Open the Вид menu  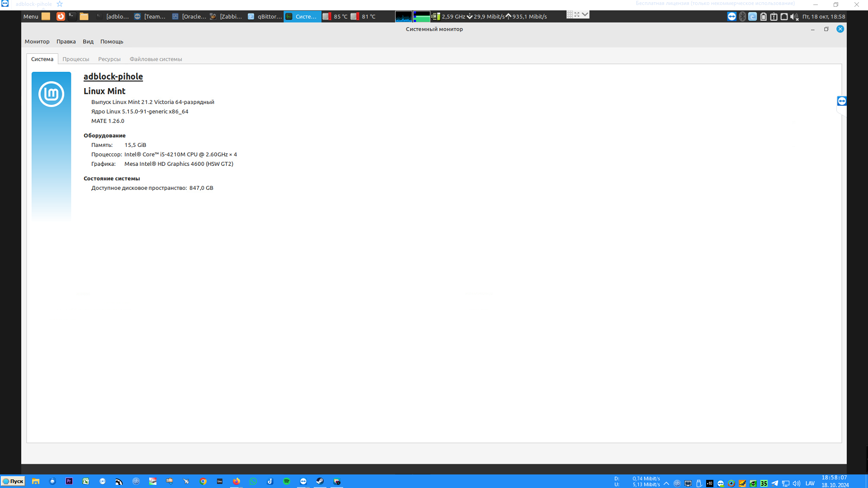[88, 42]
